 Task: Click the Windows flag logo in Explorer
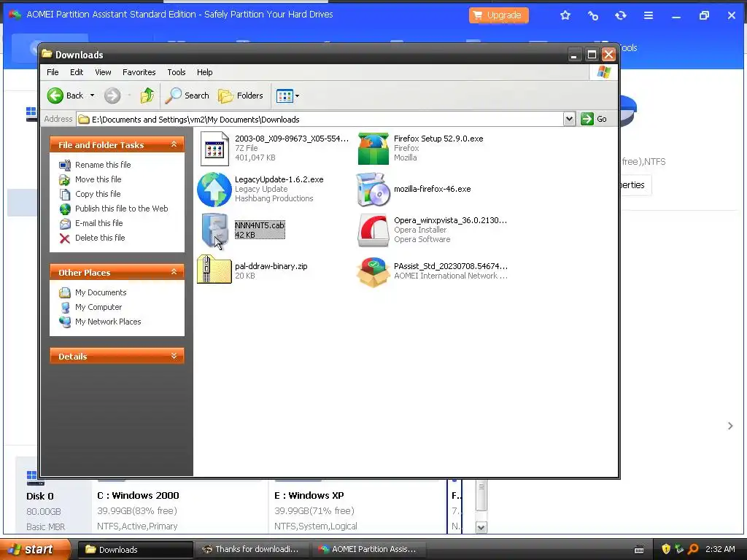pos(603,72)
